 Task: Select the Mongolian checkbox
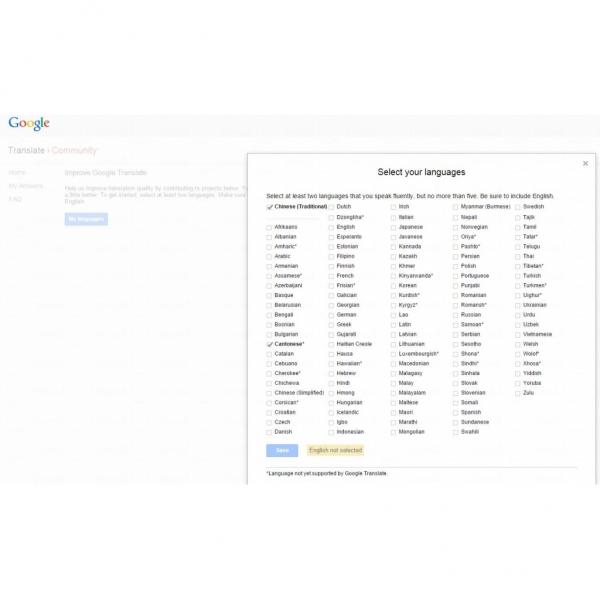point(393,432)
